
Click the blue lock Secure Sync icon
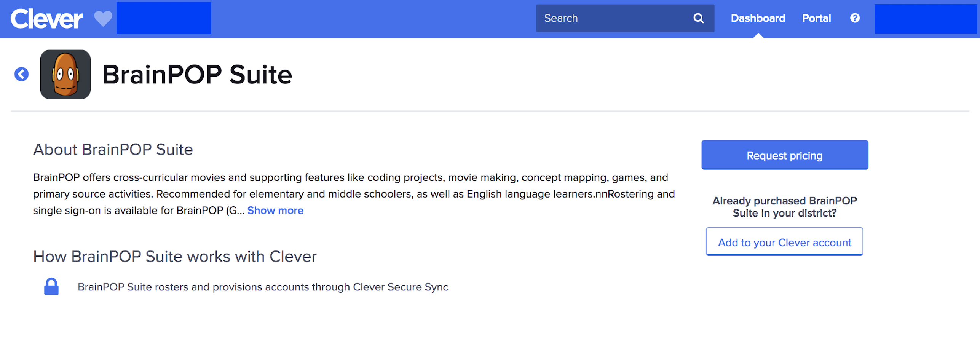(x=51, y=286)
